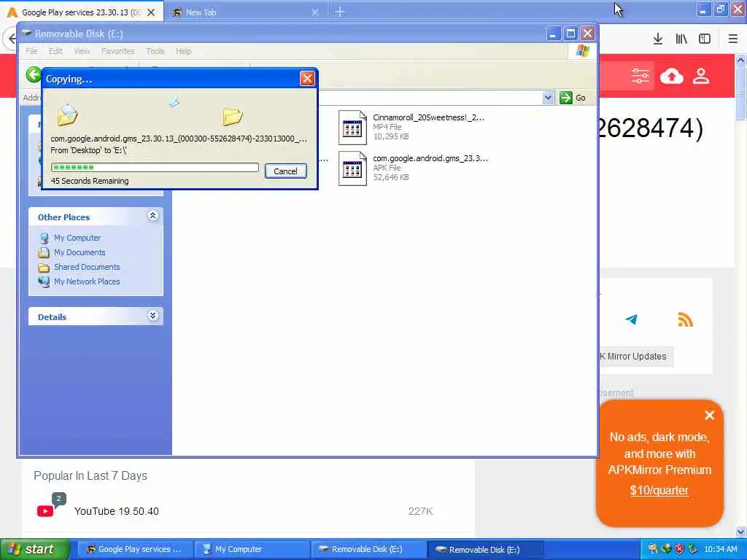
Task: Open My Network Places link
Action: (87, 281)
